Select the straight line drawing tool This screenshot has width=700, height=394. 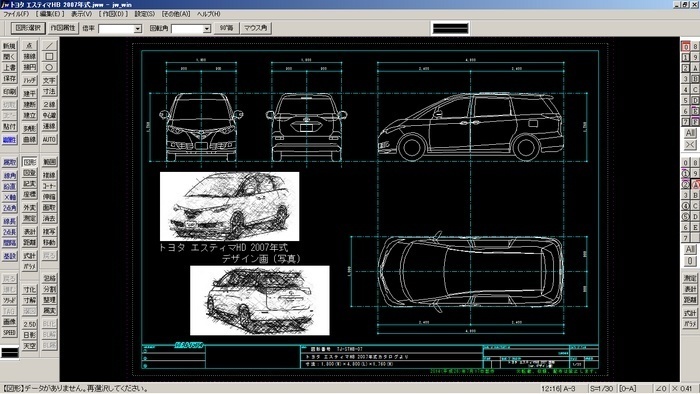click(x=49, y=46)
